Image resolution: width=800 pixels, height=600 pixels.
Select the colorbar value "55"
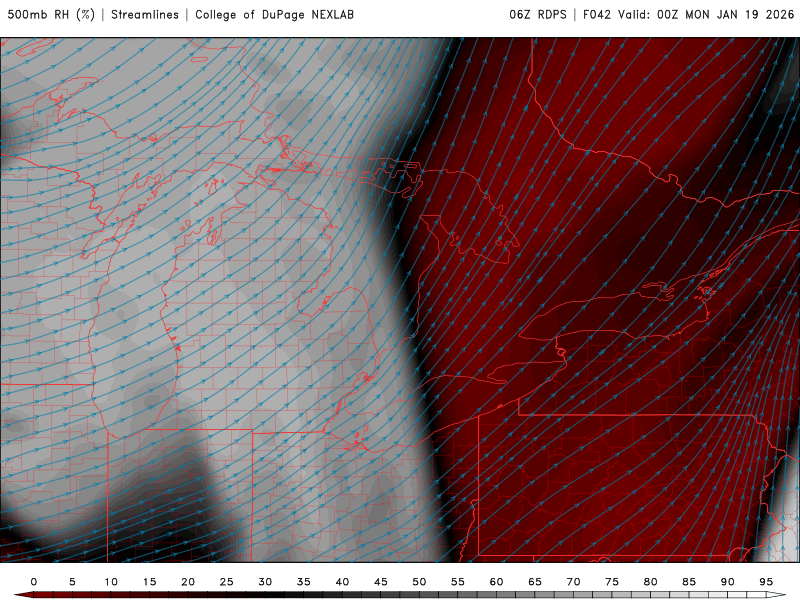point(458,582)
